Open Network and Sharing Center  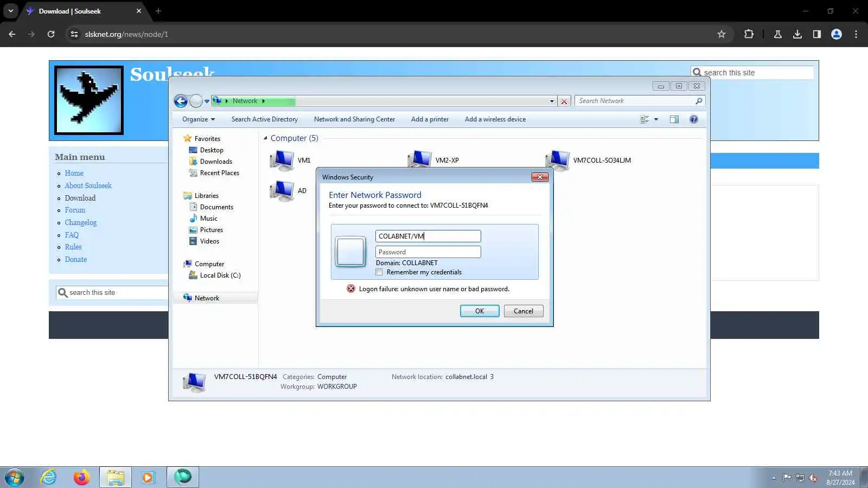354,119
